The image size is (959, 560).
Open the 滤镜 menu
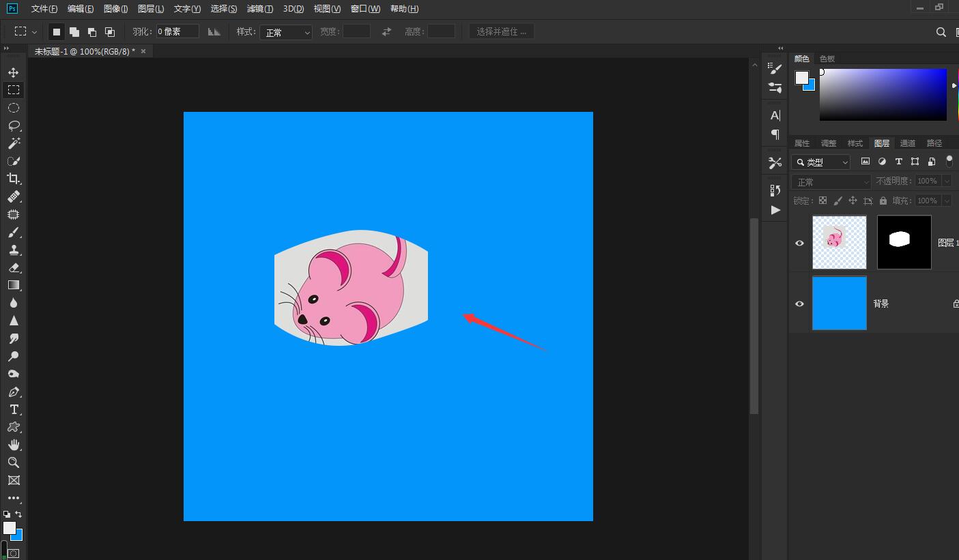259,9
